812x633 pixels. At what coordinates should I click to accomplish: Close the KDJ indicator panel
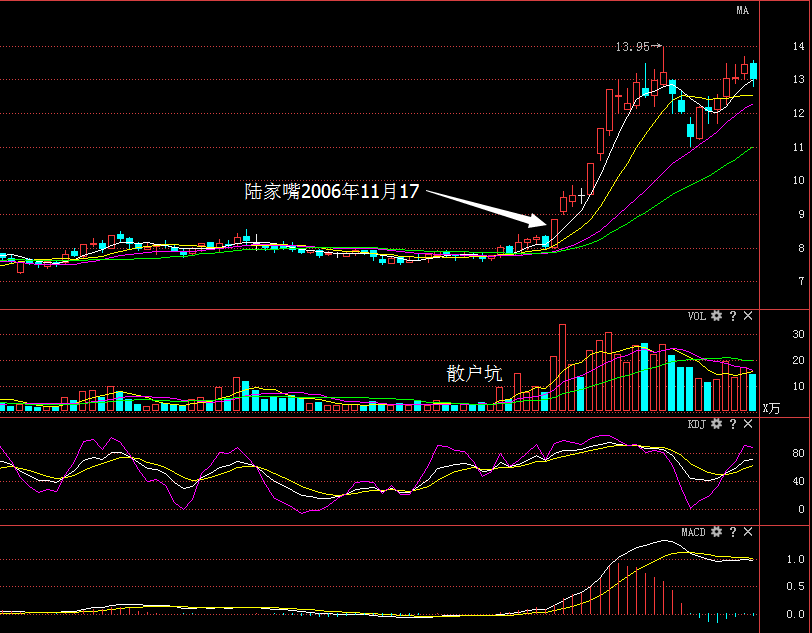coord(748,424)
